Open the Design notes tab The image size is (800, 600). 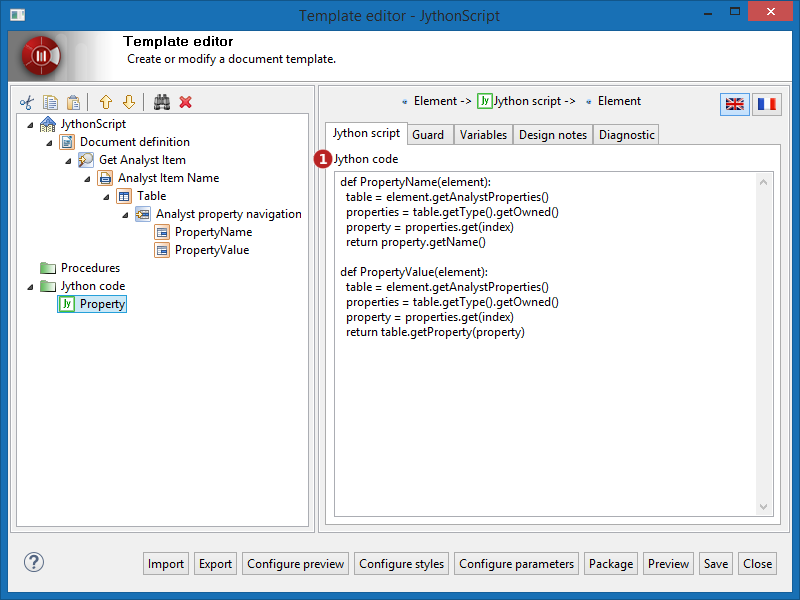point(553,135)
